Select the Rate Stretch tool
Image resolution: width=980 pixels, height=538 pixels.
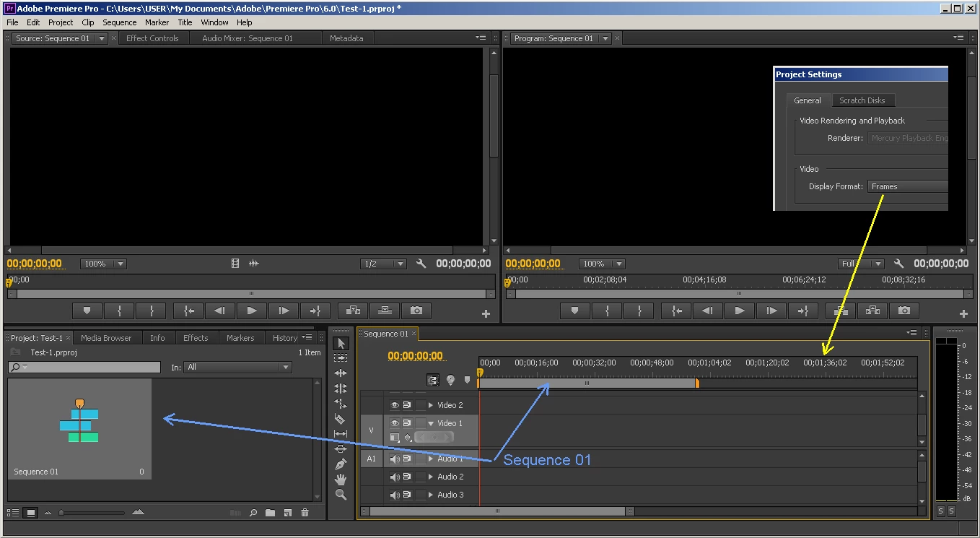[341, 404]
